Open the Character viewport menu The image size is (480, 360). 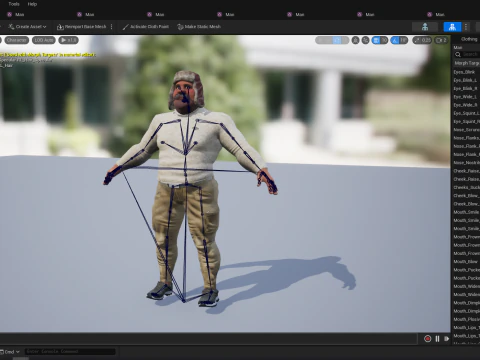tap(16, 40)
